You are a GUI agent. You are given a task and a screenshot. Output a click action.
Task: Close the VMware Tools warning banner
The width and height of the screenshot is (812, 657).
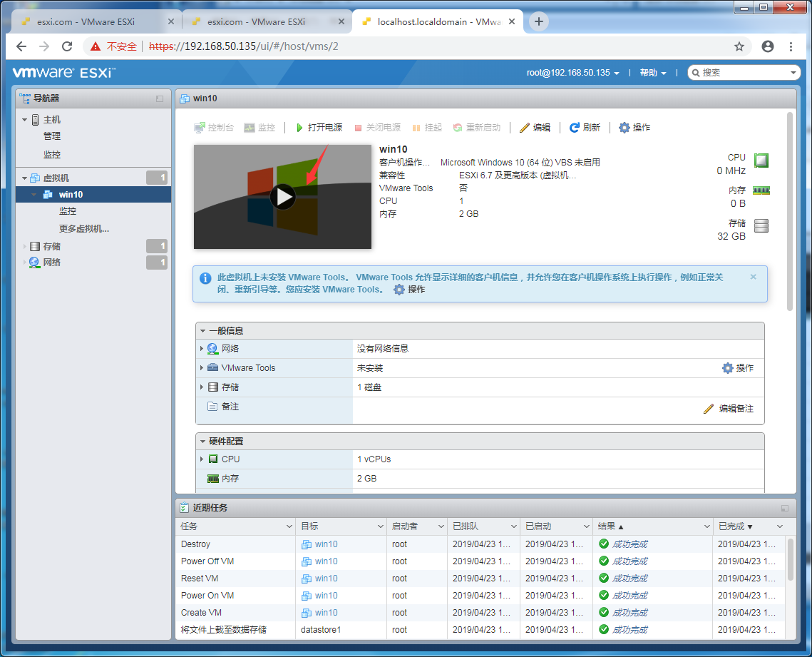pyautogui.click(x=754, y=277)
